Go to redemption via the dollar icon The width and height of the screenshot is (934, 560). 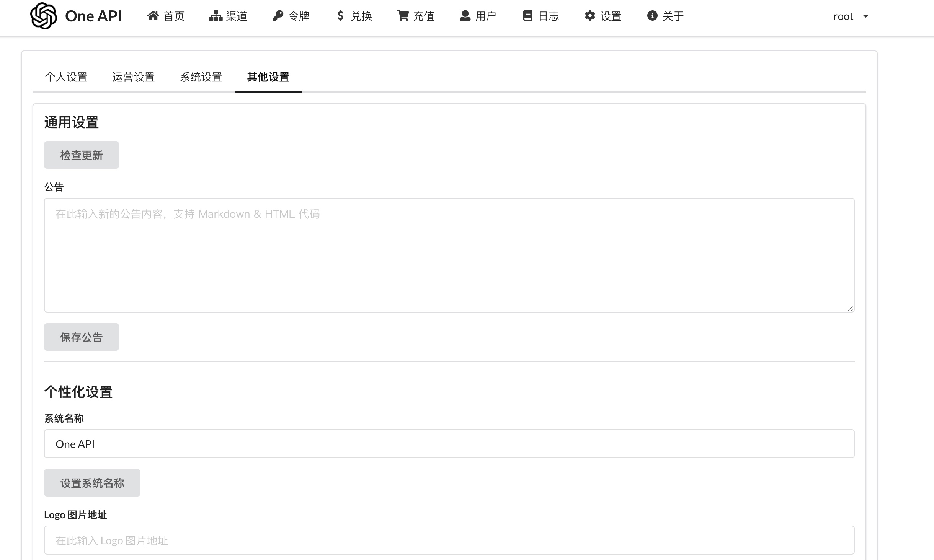pos(340,16)
